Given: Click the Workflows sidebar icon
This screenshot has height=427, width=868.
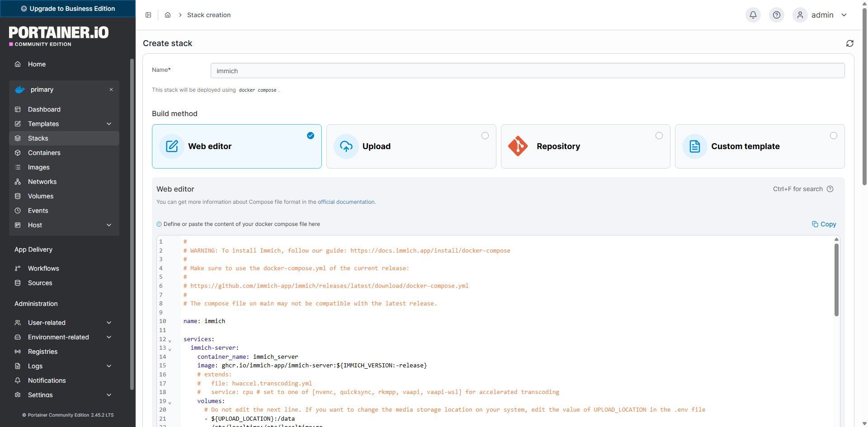Looking at the screenshot, I should [x=18, y=268].
